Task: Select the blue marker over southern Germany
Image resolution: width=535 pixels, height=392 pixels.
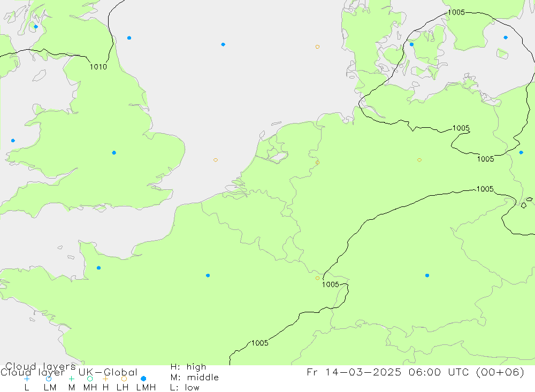Action: pos(427,275)
